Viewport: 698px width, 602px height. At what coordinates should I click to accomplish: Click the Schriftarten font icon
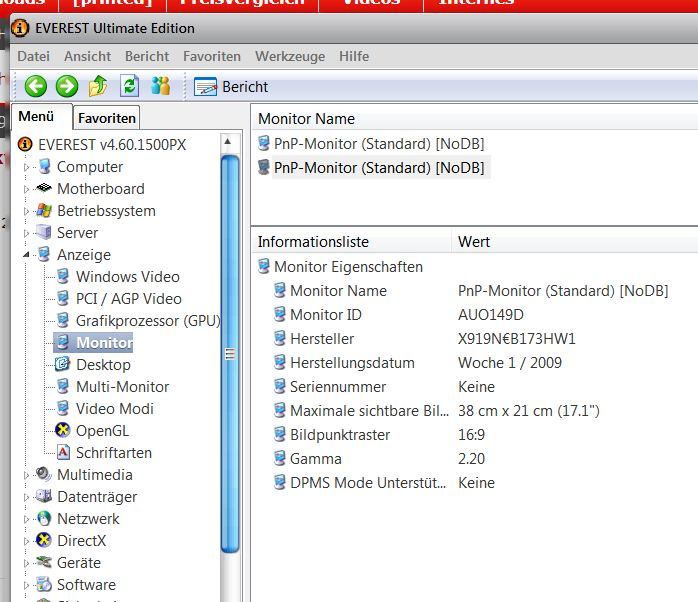(63, 452)
